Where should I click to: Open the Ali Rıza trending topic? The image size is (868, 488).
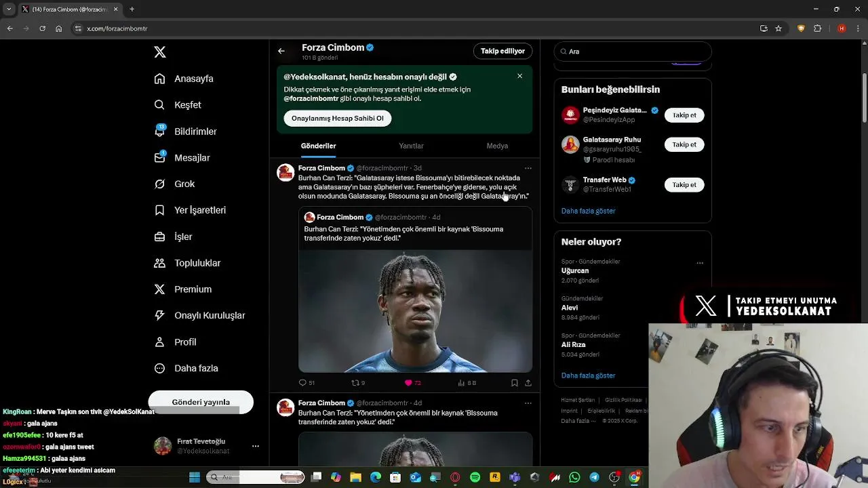[573, 345]
